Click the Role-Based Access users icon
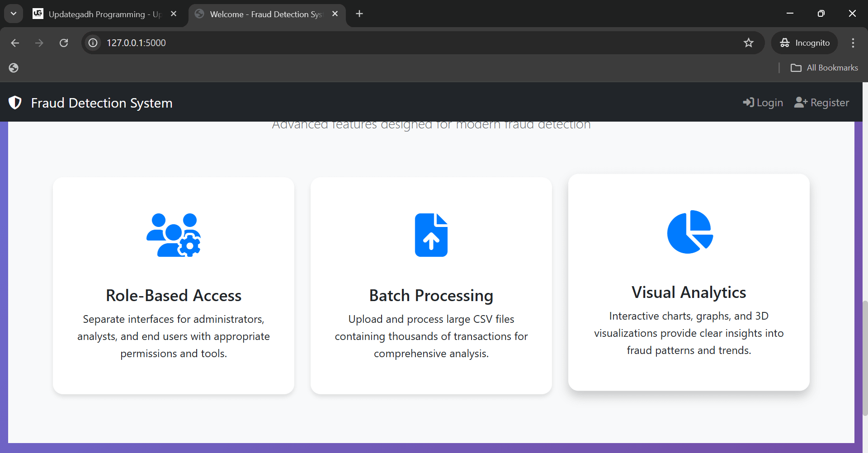Screen dimensions: 868x453 pos(174,235)
